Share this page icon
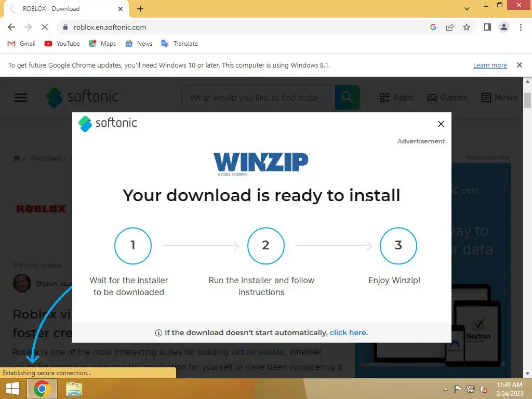Screen dimensions: 532x399 tap(450, 27)
